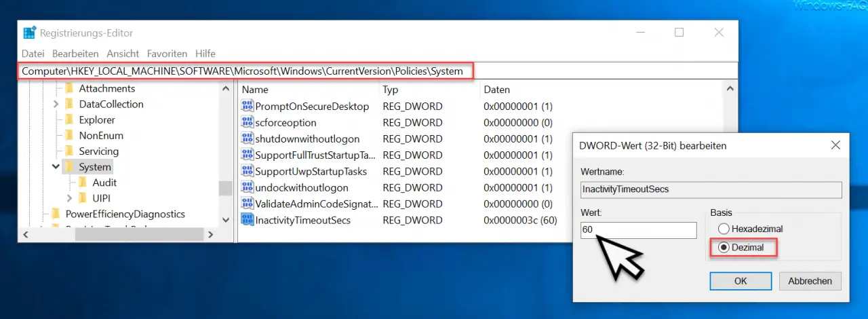Click the registry path address bar
Screen dimensions: 868x319
pos(378,71)
